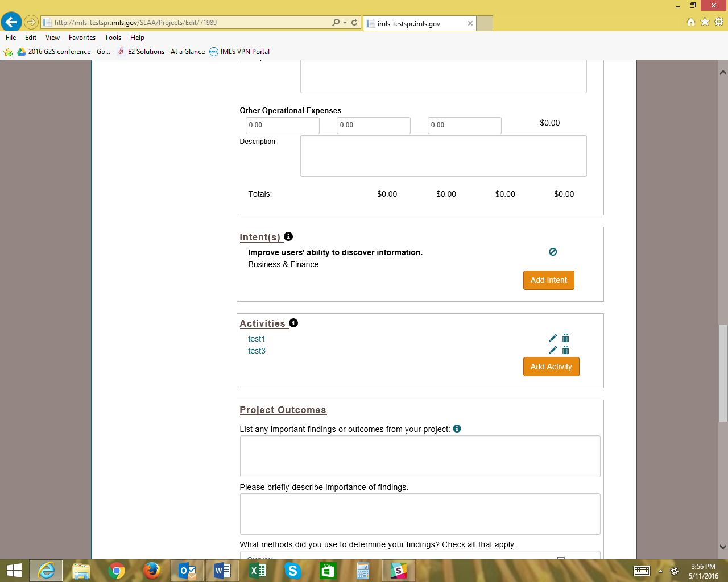Open Skype from the taskbar
Viewport: 728px width, 582px height.
pos(293,571)
